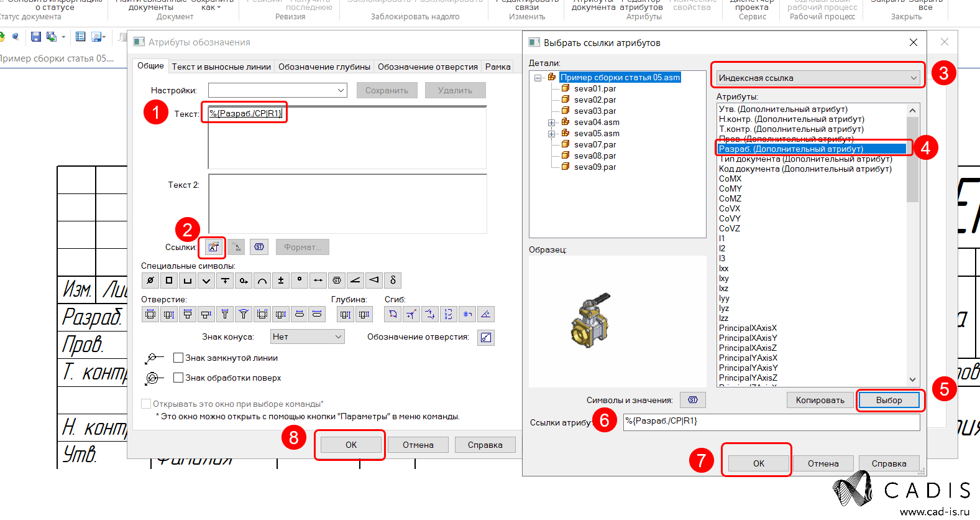Screen dimensions: 980x520
Task: Click the Выбор button
Action: pyautogui.click(x=889, y=400)
